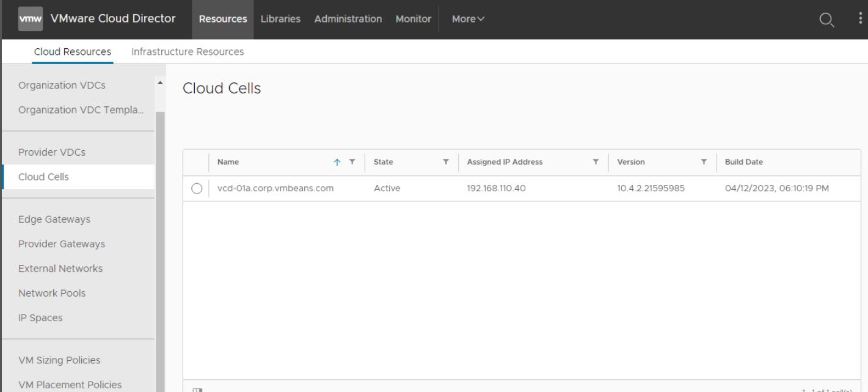Click the Active state cell
Viewport: 868px width, 392px height.
387,189
